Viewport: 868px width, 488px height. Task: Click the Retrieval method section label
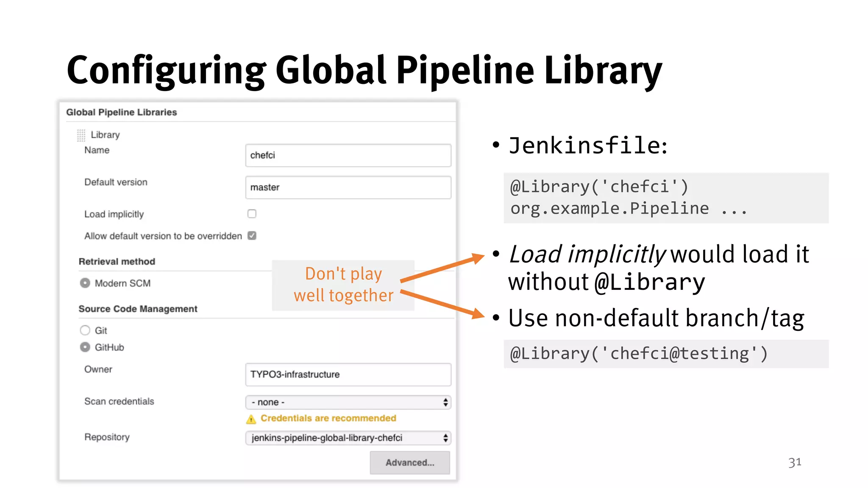(x=117, y=261)
